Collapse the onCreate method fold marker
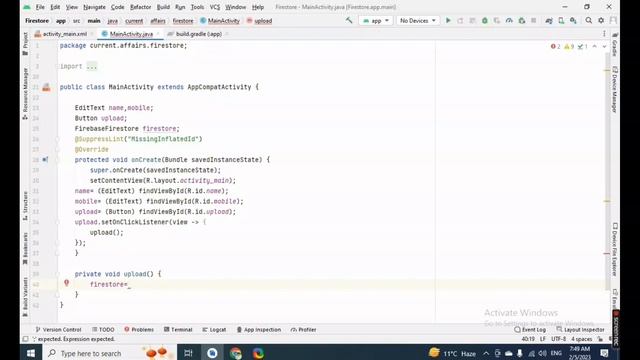640x360 pixels. pos(57,160)
